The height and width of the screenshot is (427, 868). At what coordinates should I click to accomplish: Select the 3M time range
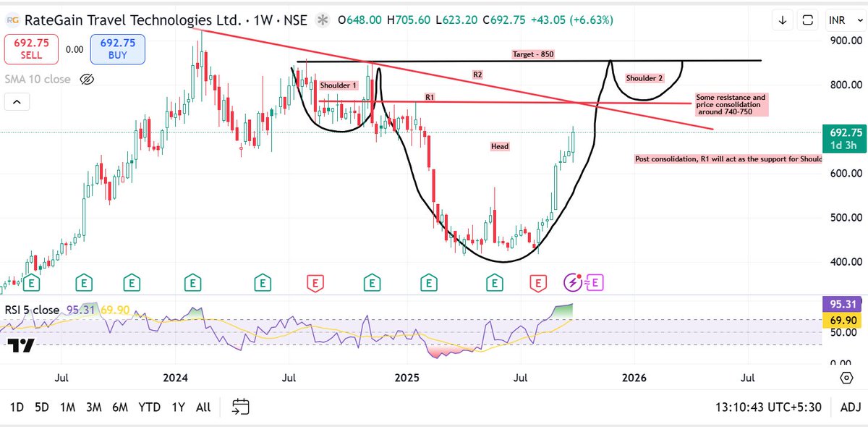[94, 407]
